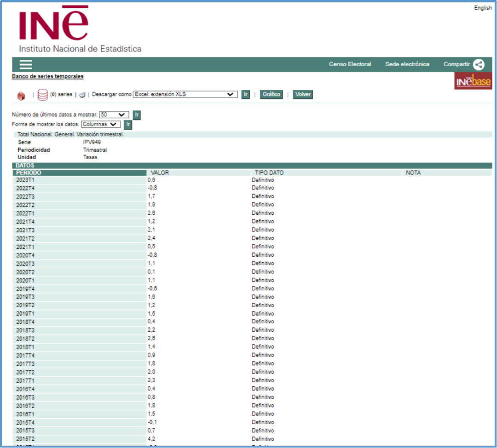Click Ir beside the Columnas dropdown
This screenshot has height=448, width=497.
[128, 125]
